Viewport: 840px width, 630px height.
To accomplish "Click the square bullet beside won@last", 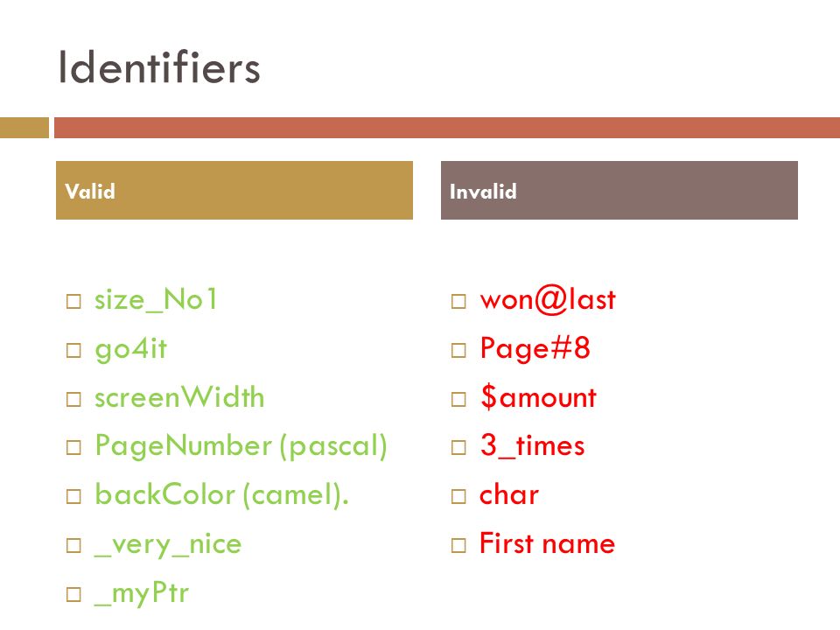I will 458,301.
